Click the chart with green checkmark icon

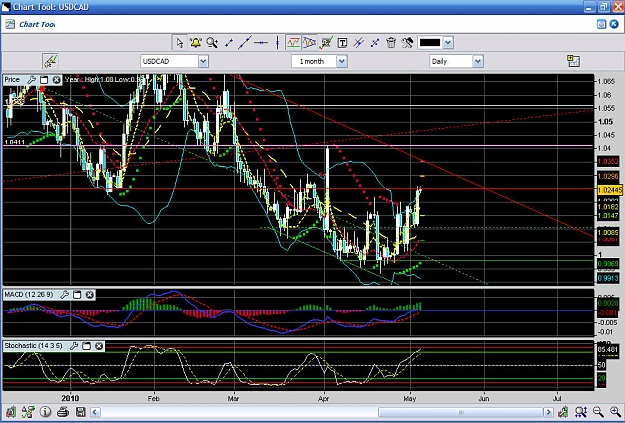click(x=326, y=42)
